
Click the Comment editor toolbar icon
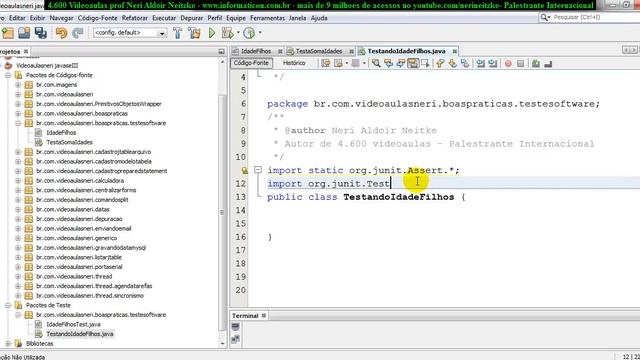point(536,63)
